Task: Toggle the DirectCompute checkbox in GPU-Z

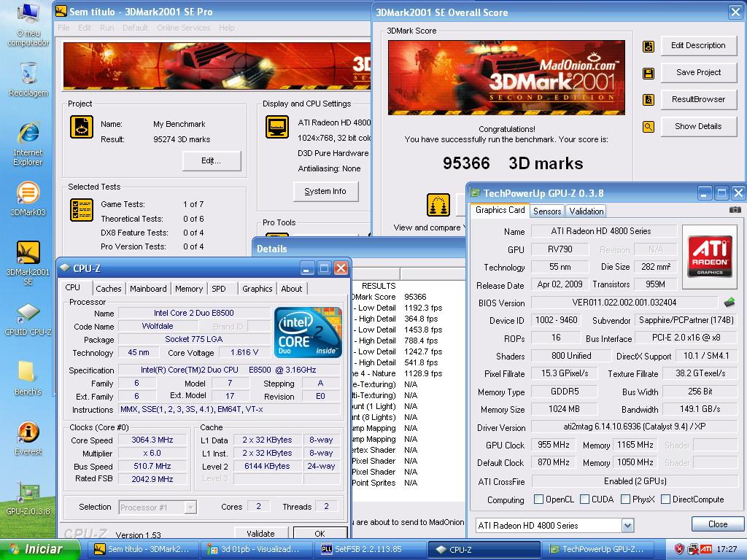Action: point(666,499)
